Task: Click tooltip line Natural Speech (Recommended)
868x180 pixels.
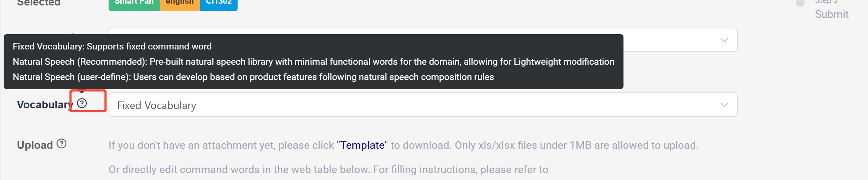Action: (x=313, y=62)
